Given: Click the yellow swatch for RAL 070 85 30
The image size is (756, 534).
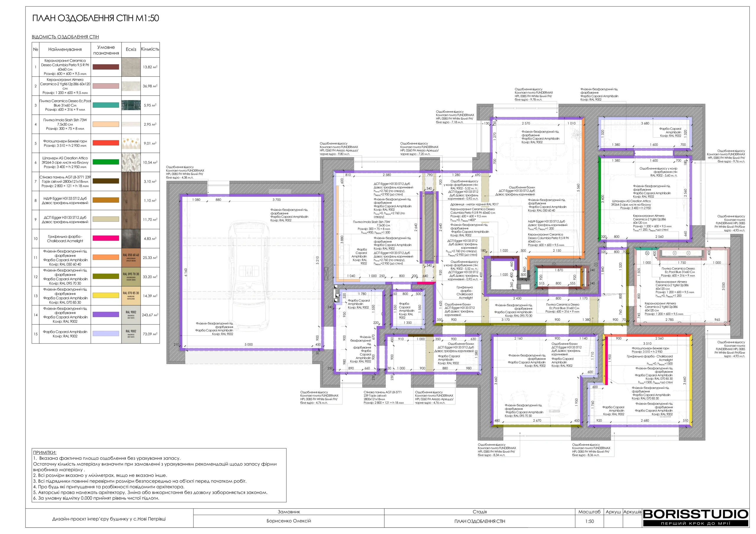Looking at the screenshot, I should 106,296.
